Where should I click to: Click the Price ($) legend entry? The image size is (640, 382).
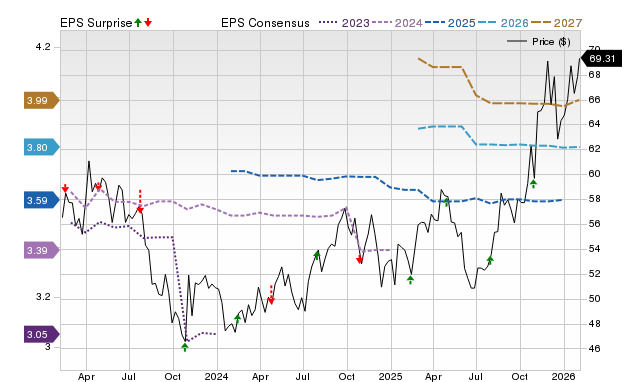tap(539, 42)
